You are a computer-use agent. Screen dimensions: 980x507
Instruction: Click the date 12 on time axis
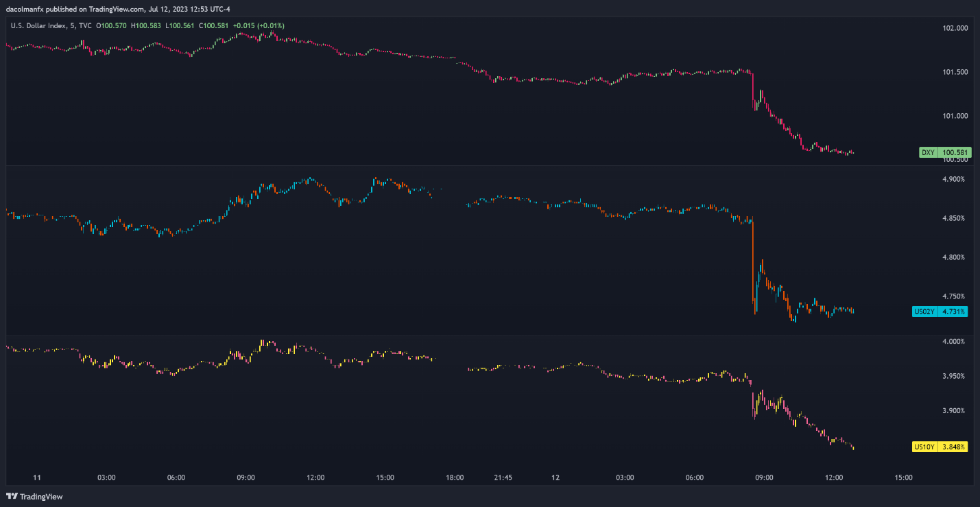(x=556, y=477)
